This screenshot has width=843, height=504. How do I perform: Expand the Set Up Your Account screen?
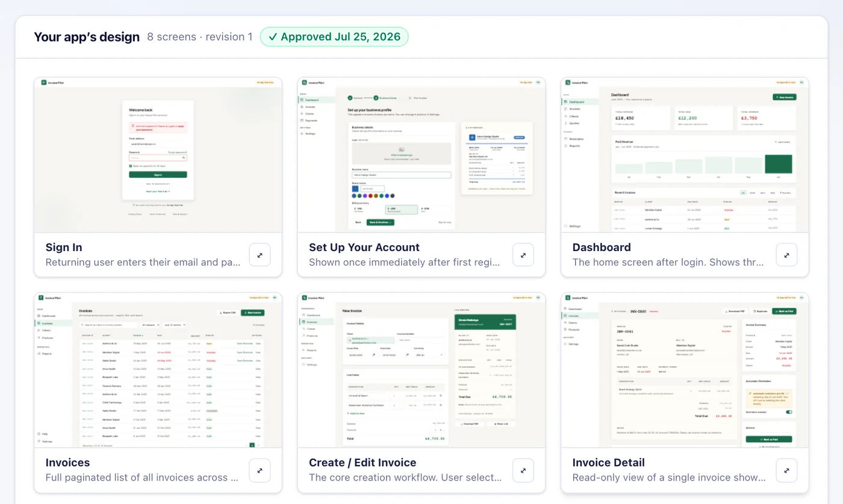523,255
